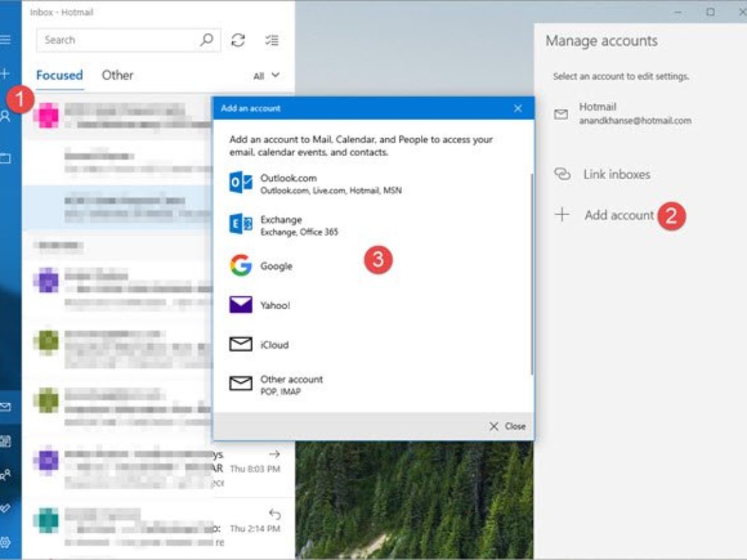Click the Add an account dialog scrollbar
This screenshot has height=560, width=747.
pyautogui.click(x=532, y=274)
